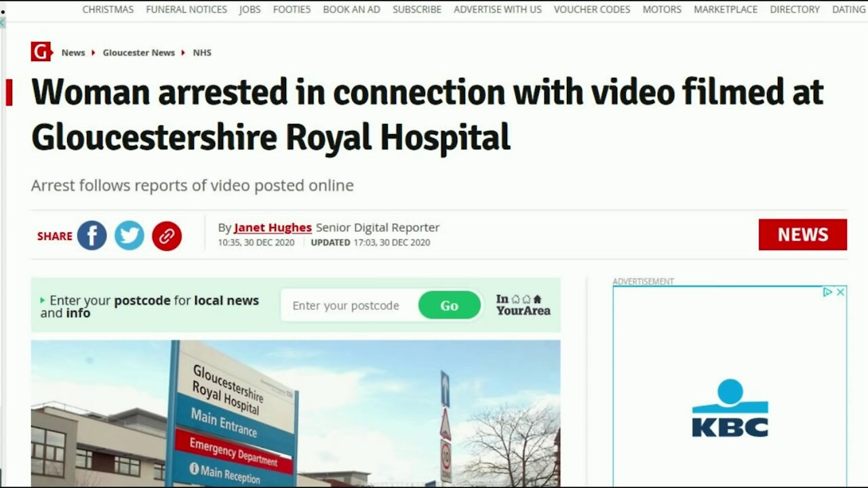
Task: Select the 'Senior Digital Reporter' text
Action: pos(378,228)
